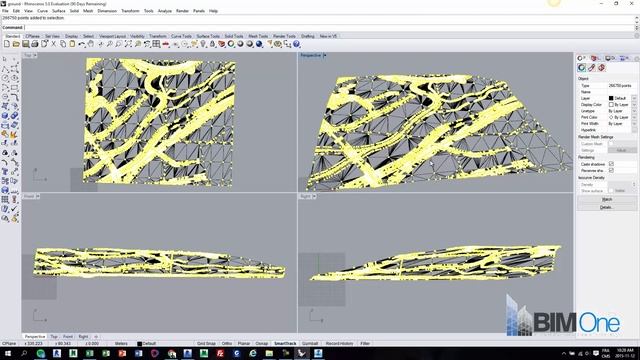Click the Copy icon in toolbar
The height and width of the screenshot is (360, 640).
click(63, 44)
